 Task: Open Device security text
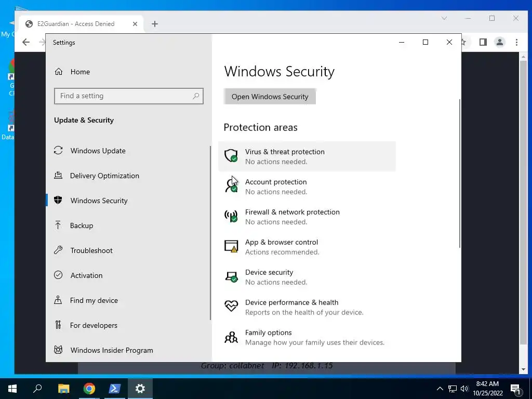coord(269,272)
